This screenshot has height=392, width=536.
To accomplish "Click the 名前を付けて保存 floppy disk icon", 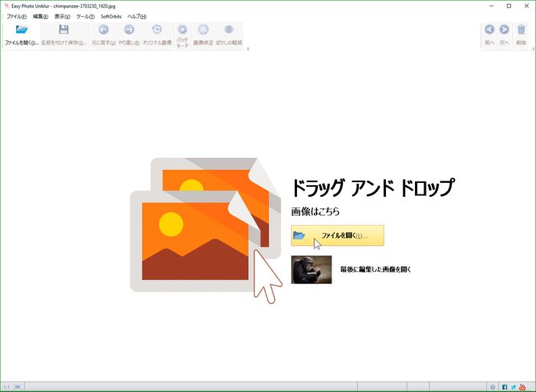I will (x=64, y=31).
